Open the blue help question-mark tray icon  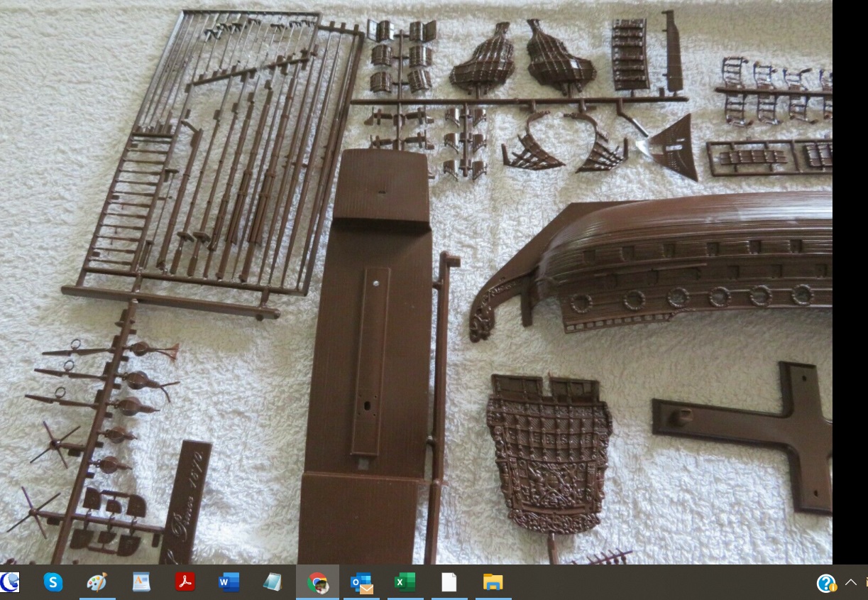(826, 583)
